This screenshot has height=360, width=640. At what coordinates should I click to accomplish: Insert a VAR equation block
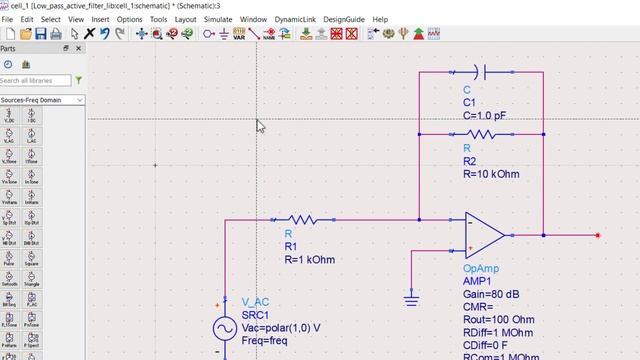(x=239, y=34)
